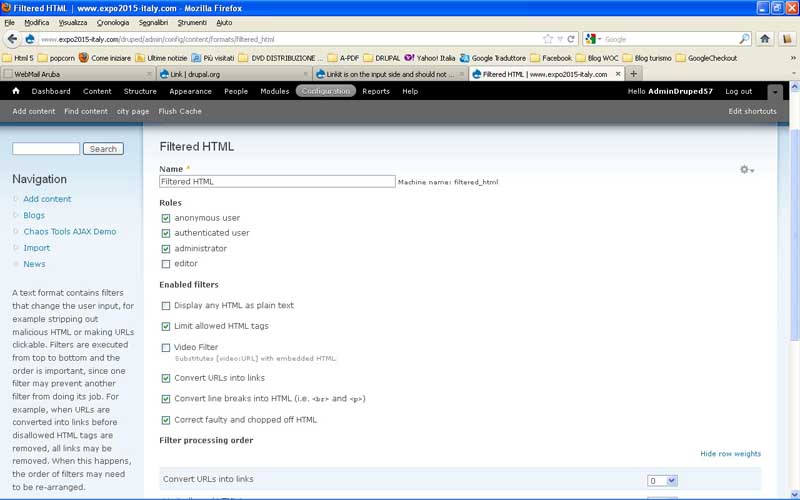The image size is (800, 500).
Task: Expand the toolbar shortcuts drawer toggle
Action: pos(775,92)
